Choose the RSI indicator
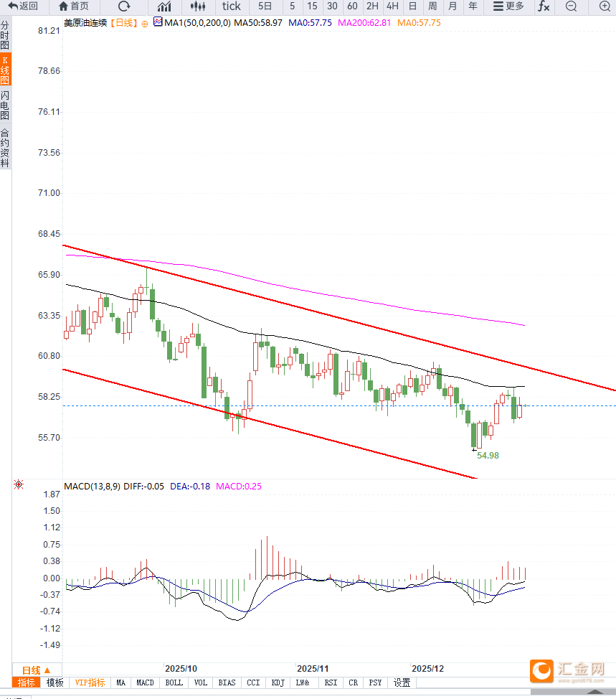616x699 pixels. point(331,682)
